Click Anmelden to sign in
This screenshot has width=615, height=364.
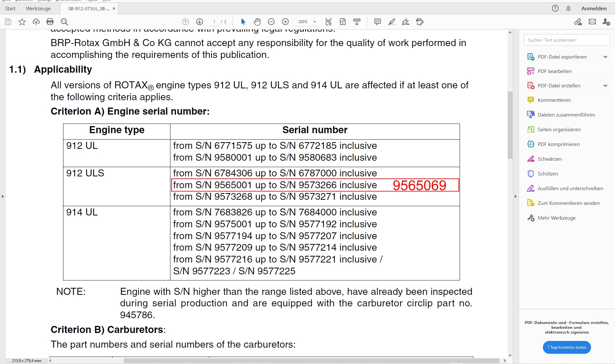click(594, 8)
